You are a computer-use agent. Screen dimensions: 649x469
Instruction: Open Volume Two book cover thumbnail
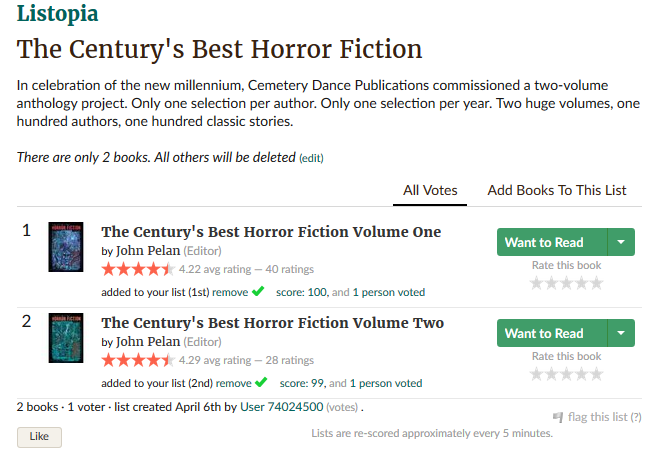65,338
